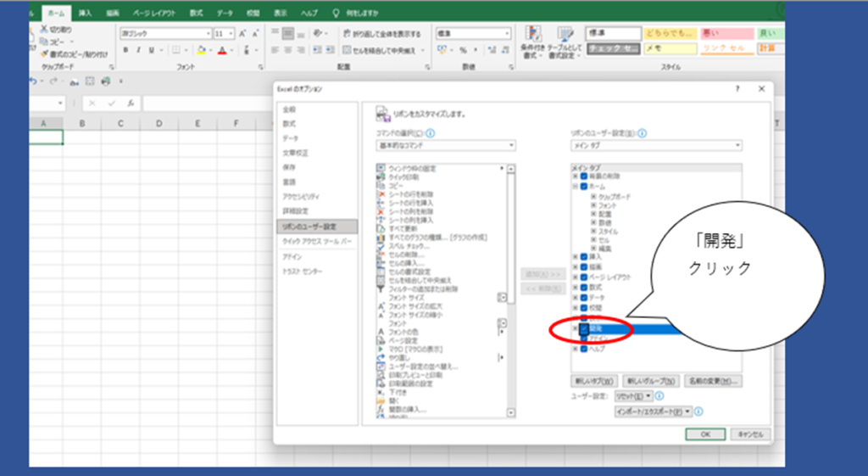Image resolution: width=868 pixels, height=476 pixels.
Task: Click the cell borders icon in font group
Action: [176, 50]
